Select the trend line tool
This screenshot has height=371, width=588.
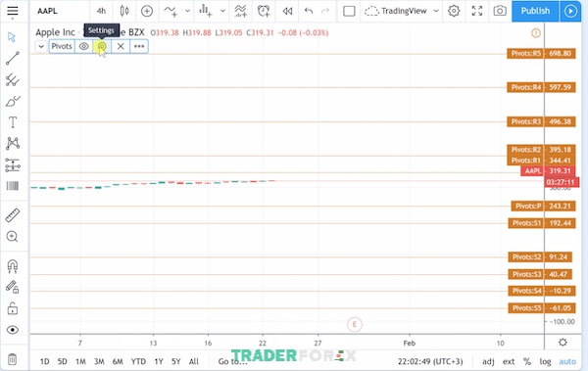pyautogui.click(x=13, y=58)
